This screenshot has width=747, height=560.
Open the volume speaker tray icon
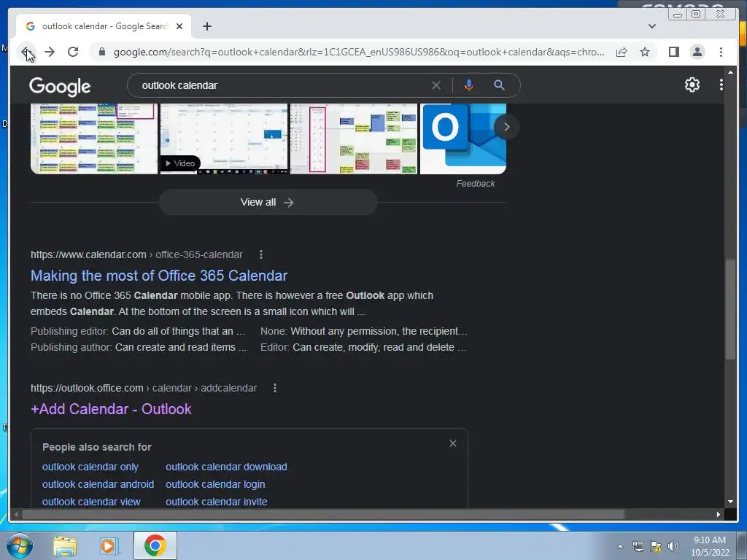[x=673, y=546]
